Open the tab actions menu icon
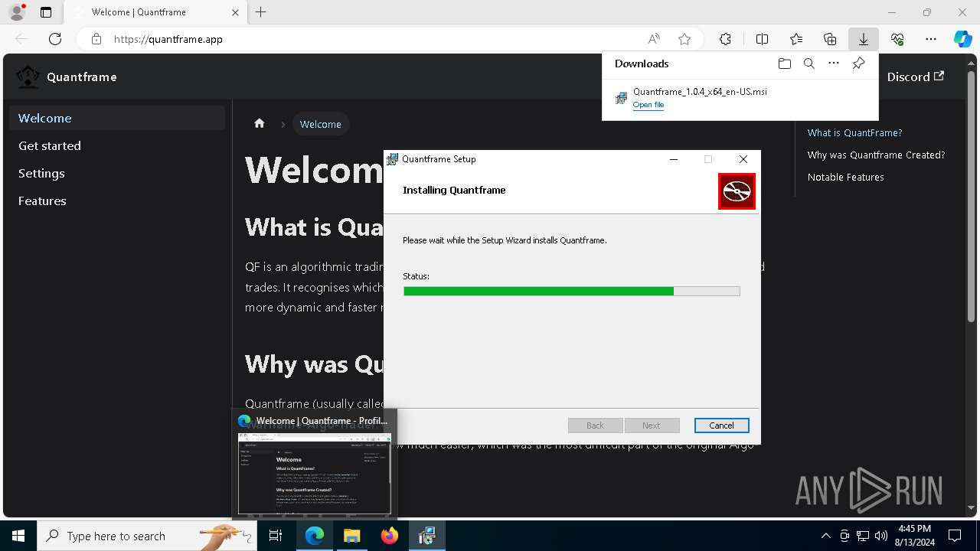Image resolution: width=980 pixels, height=551 pixels. [x=46, y=12]
